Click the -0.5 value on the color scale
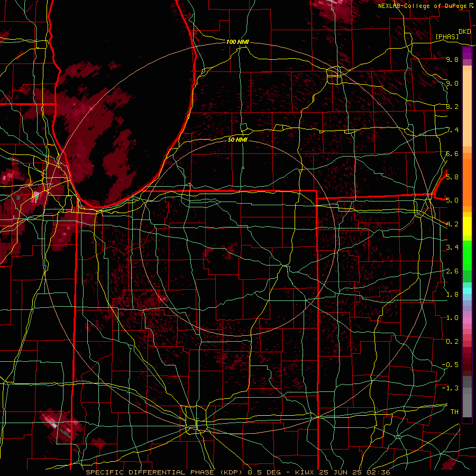Screen dimensions: 476x476 [x=450, y=365]
